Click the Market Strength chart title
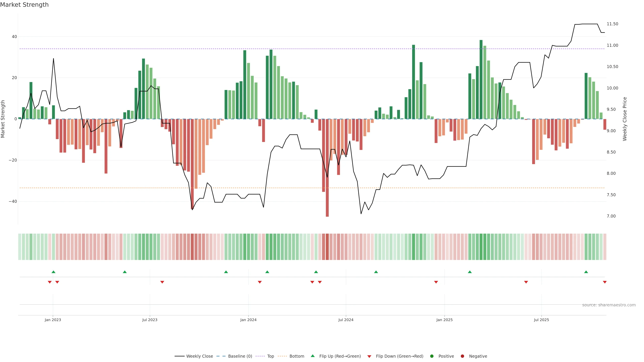644x362 pixels. pyautogui.click(x=24, y=5)
